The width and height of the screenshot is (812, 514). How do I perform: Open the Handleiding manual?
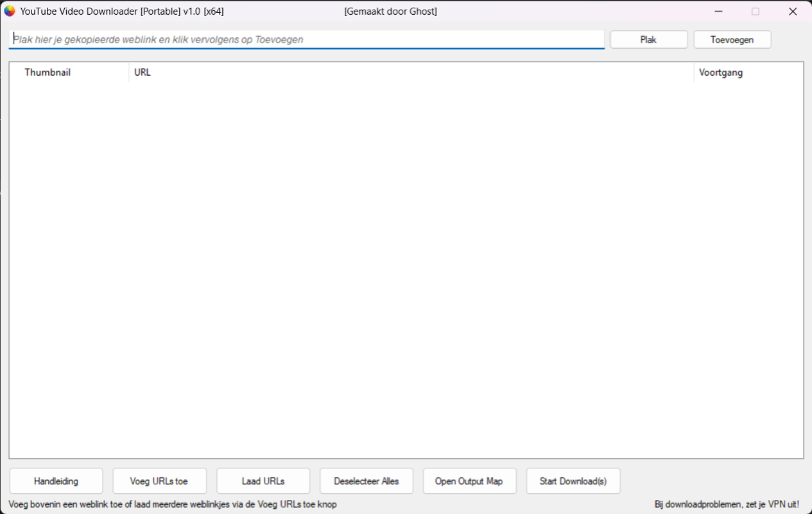tap(56, 481)
